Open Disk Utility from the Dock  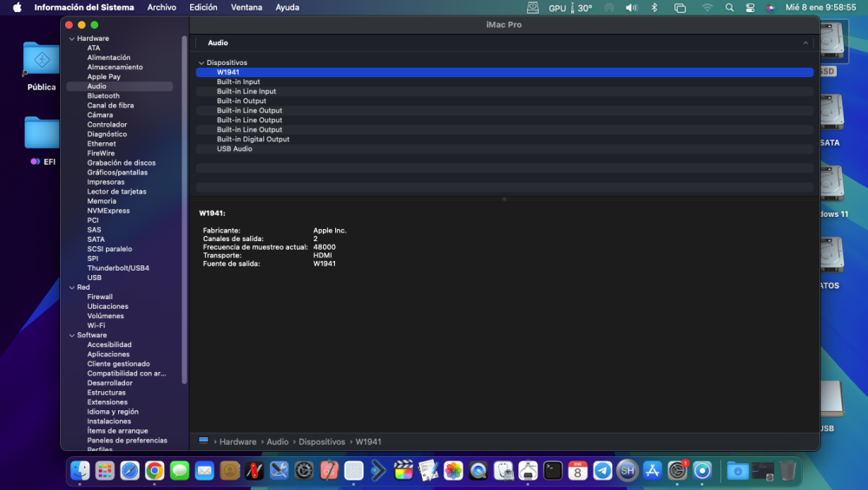click(x=503, y=471)
